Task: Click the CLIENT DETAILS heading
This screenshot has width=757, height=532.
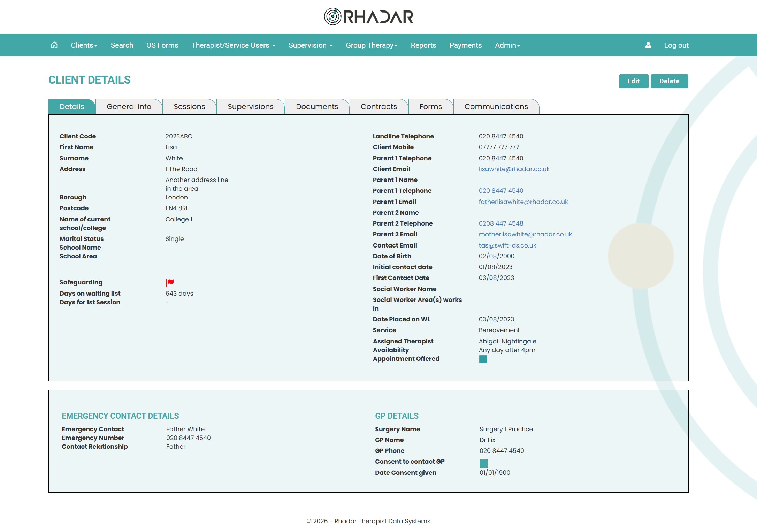Action: (90, 80)
